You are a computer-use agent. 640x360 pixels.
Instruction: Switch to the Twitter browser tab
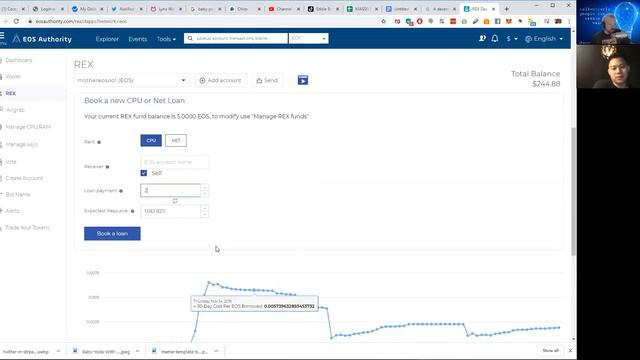126,9
